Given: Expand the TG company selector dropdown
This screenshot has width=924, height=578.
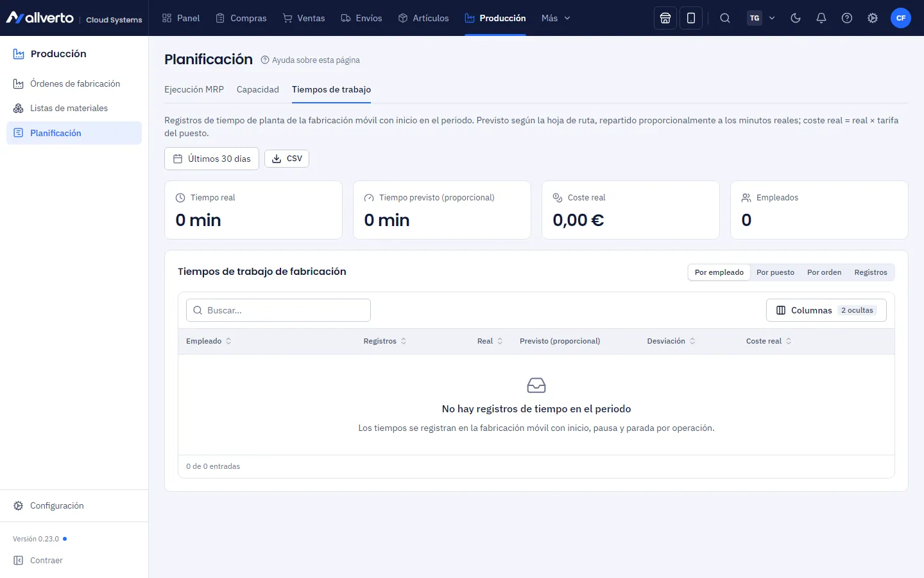Looking at the screenshot, I should pyautogui.click(x=762, y=18).
